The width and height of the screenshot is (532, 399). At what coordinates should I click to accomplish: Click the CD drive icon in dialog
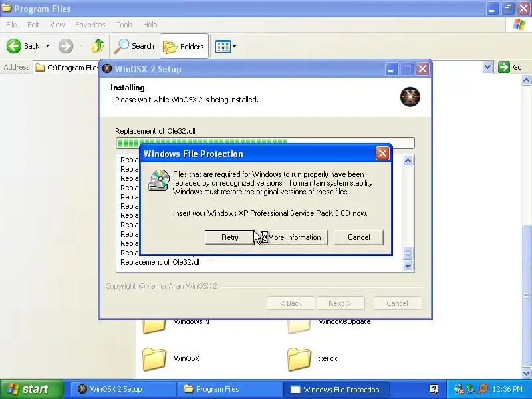pyautogui.click(x=159, y=180)
